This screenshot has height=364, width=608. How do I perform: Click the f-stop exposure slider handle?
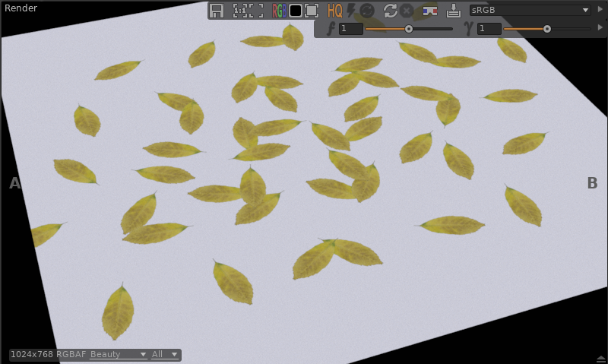pyautogui.click(x=409, y=29)
